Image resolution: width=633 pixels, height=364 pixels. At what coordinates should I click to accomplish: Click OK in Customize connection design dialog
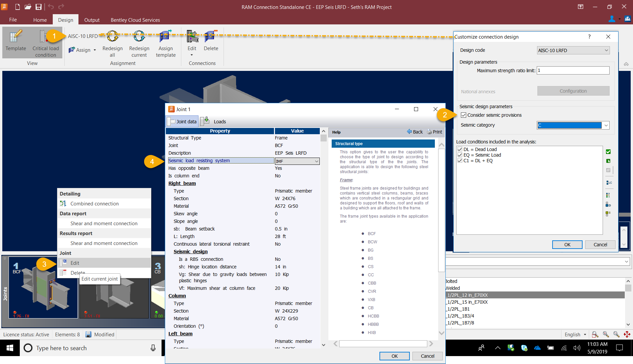click(567, 244)
